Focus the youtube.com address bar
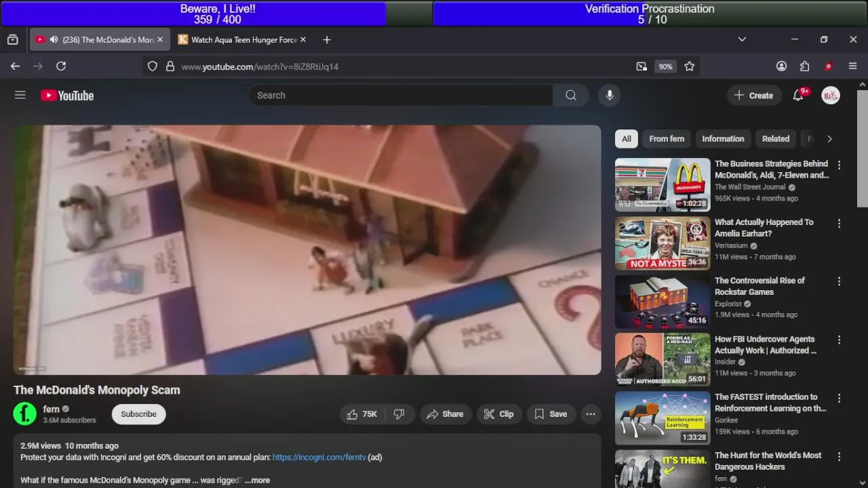Screen dimensions: 868x488 point(407,66)
